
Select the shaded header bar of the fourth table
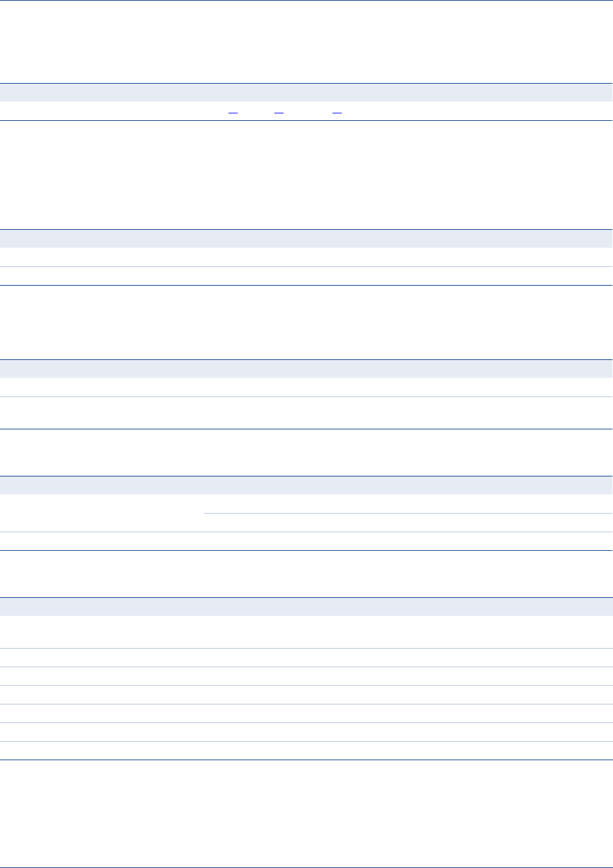pos(306,485)
